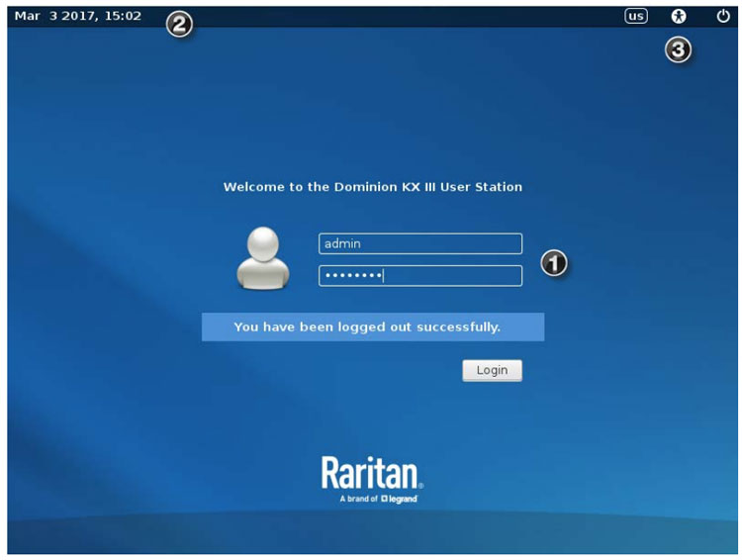Click the registered trademark symbol beside Raritan
The width and height of the screenshot is (742, 560).
[420, 486]
